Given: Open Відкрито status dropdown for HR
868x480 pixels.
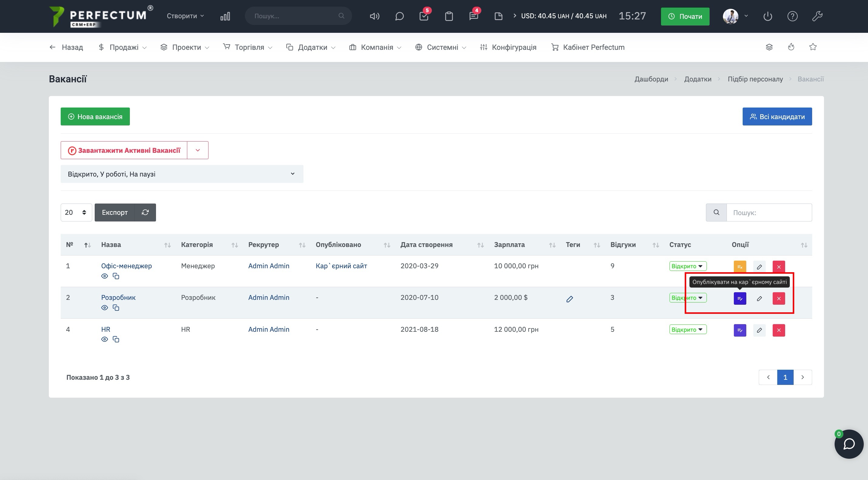Looking at the screenshot, I should (x=688, y=330).
